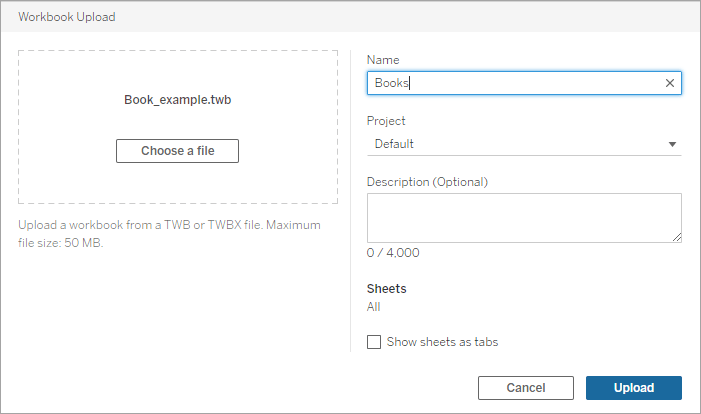The width and height of the screenshot is (701, 414).
Task: Open the Default project selector
Action: tap(524, 144)
